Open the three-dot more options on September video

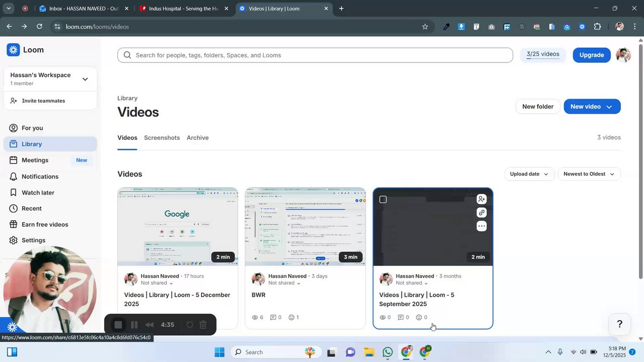pos(481,226)
